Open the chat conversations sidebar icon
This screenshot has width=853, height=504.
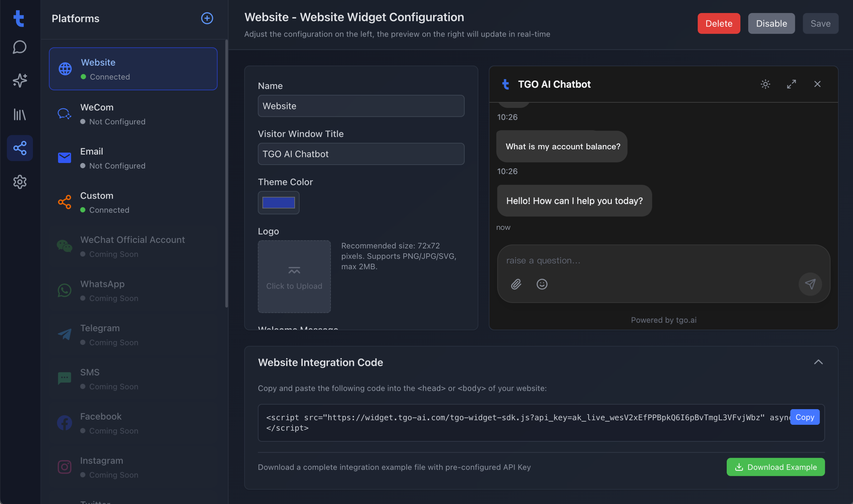(x=20, y=47)
